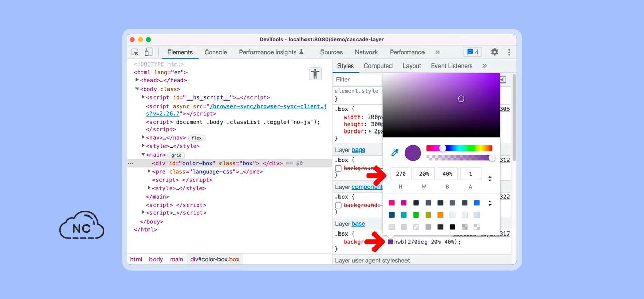Switch to the Computed tab
644x299 pixels.
click(x=378, y=66)
